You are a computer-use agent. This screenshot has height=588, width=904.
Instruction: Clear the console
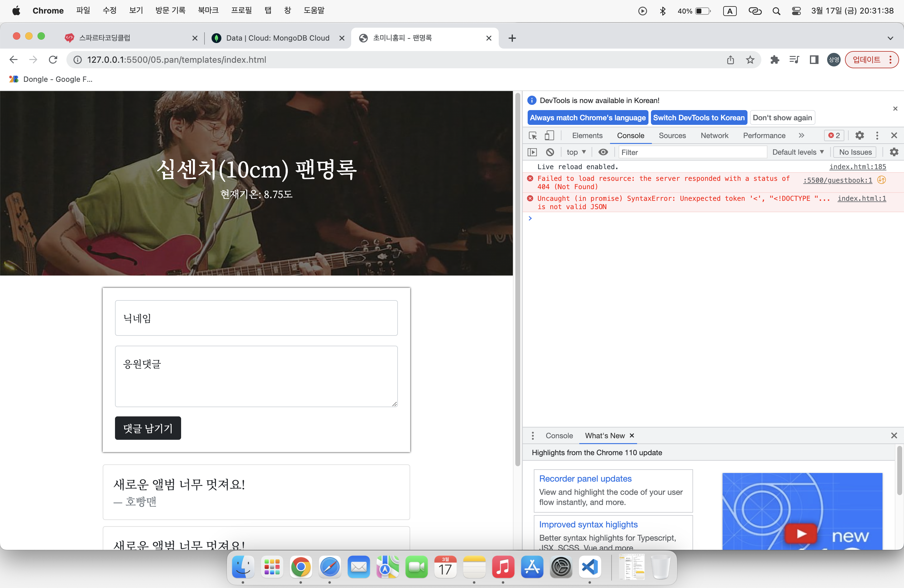549,152
